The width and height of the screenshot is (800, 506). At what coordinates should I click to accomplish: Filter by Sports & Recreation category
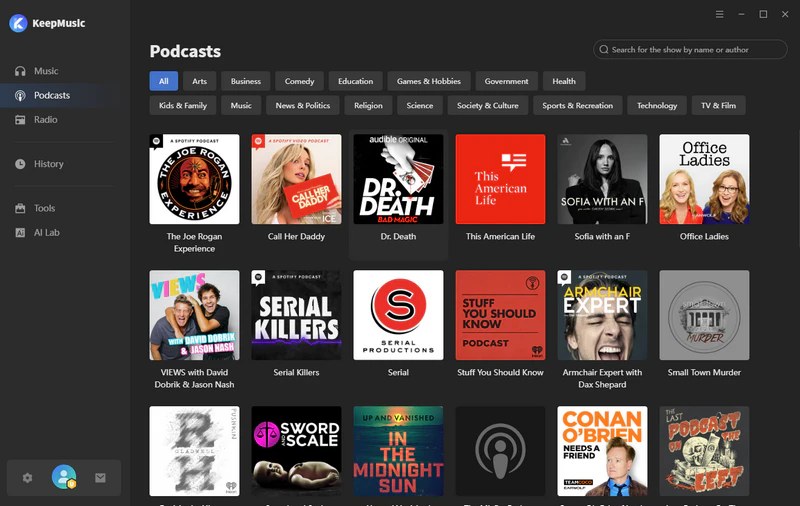pyautogui.click(x=578, y=106)
